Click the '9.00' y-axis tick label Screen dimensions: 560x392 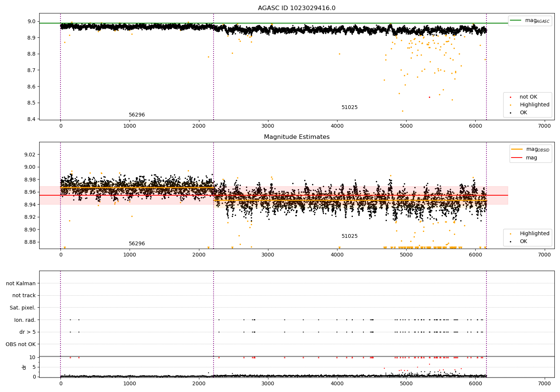coord(30,167)
